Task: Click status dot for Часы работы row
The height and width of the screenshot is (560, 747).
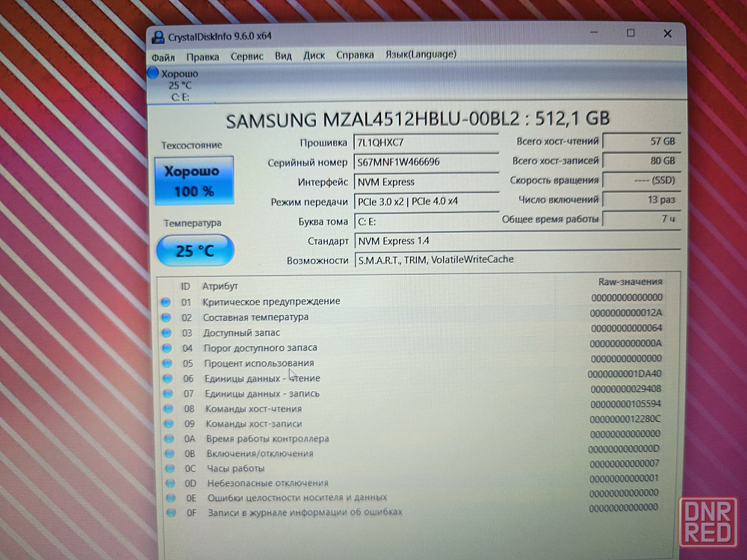Action: tap(170, 468)
